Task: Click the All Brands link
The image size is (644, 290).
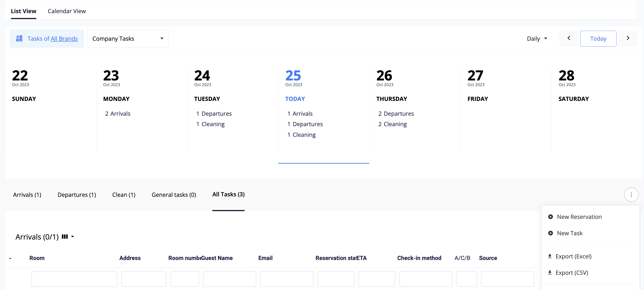Action: (x=64, y=39)
